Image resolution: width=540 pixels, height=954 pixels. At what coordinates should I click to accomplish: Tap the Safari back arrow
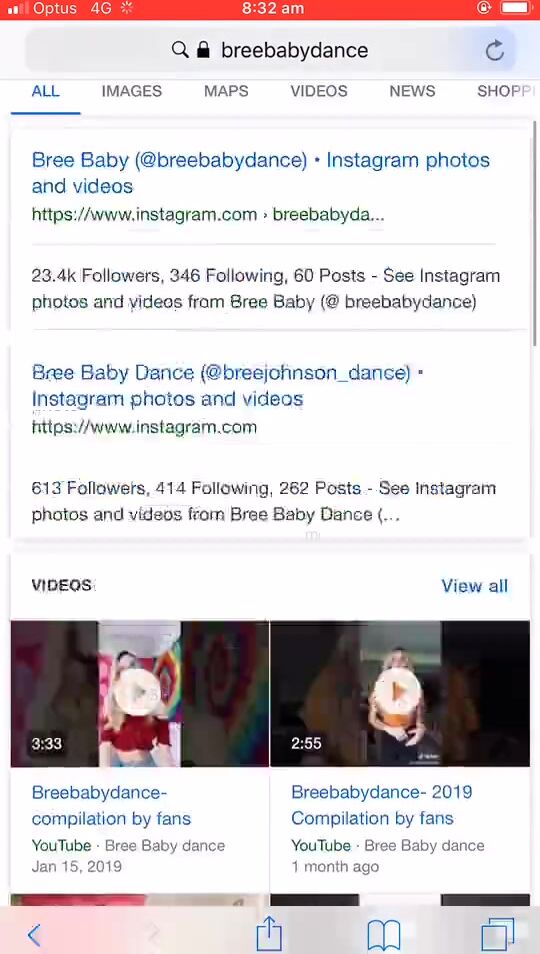(x=35, y=934)
